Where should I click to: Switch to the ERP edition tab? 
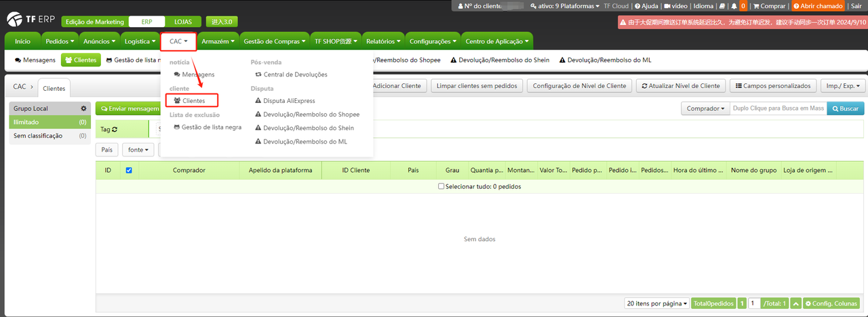[x=146, y=22]
